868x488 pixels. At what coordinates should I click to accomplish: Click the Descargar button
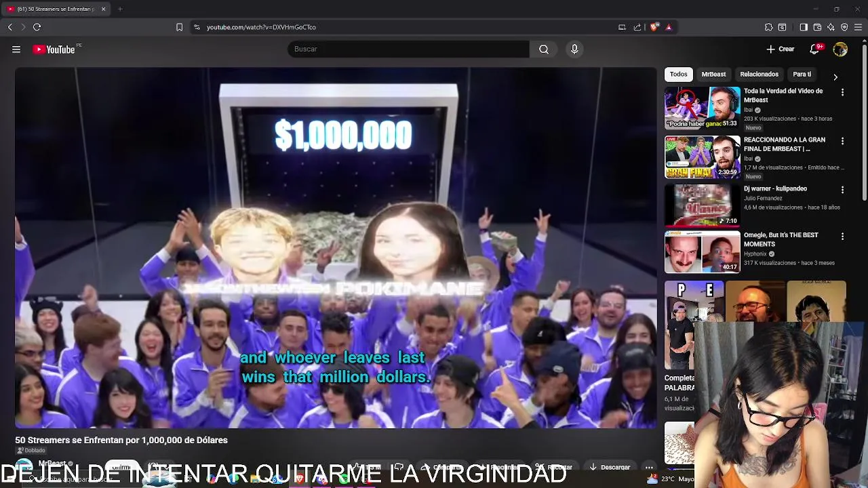(610, 467)
